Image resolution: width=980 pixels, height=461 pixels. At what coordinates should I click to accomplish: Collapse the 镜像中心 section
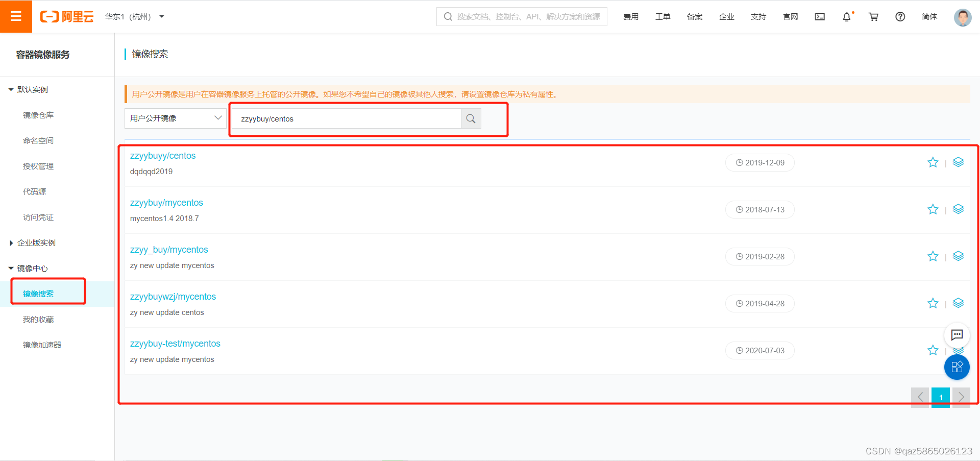[29, 269]
